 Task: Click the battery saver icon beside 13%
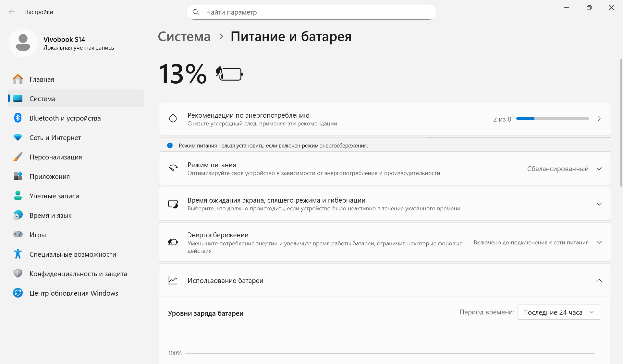tap(229, 74)
